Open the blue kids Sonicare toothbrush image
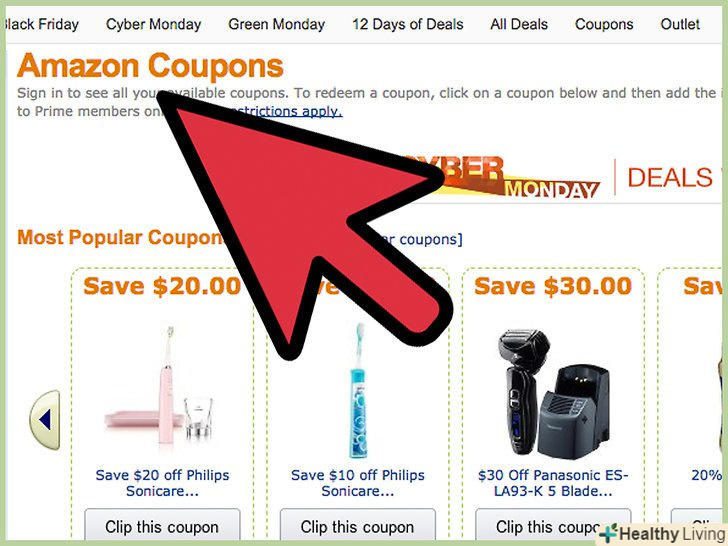Screen dimensions: 728x546 [358, 391]
